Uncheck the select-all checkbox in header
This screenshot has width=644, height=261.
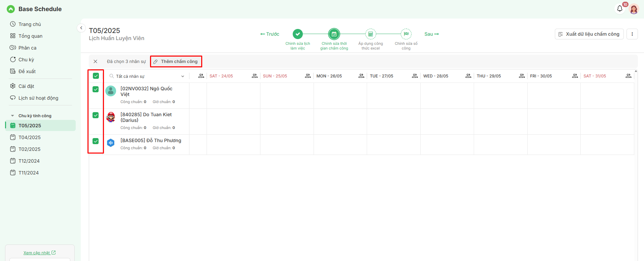[x=96, y=76]
